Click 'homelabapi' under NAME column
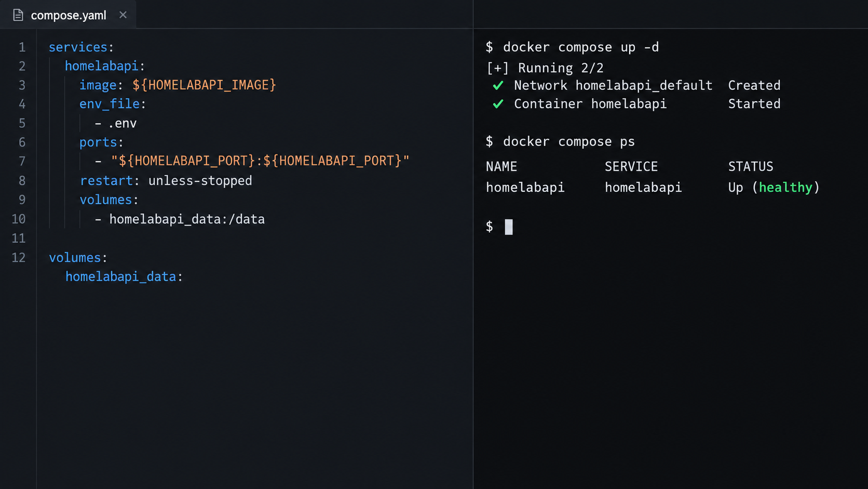 525,188
